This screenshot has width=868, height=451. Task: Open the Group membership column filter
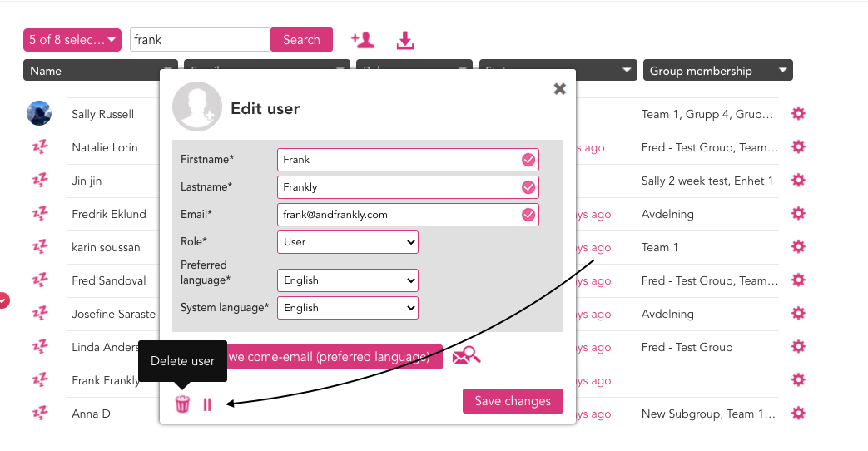click(718, 70)
